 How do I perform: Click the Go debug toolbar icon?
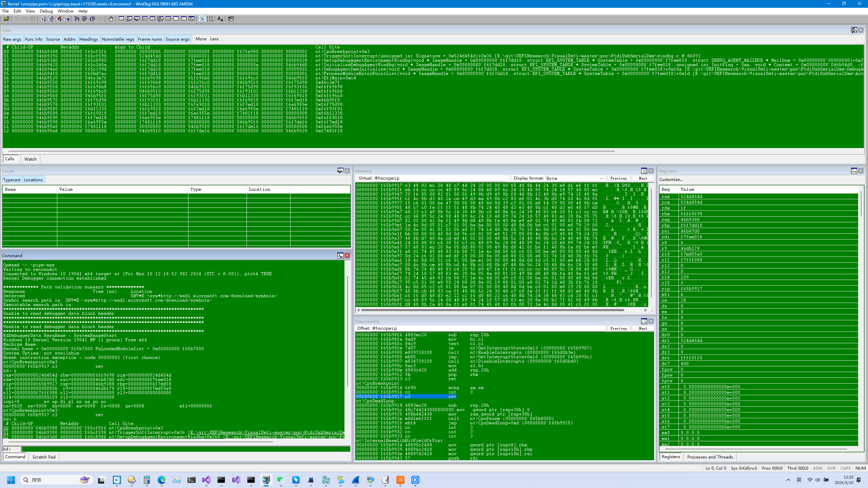(x=43, y=19)
